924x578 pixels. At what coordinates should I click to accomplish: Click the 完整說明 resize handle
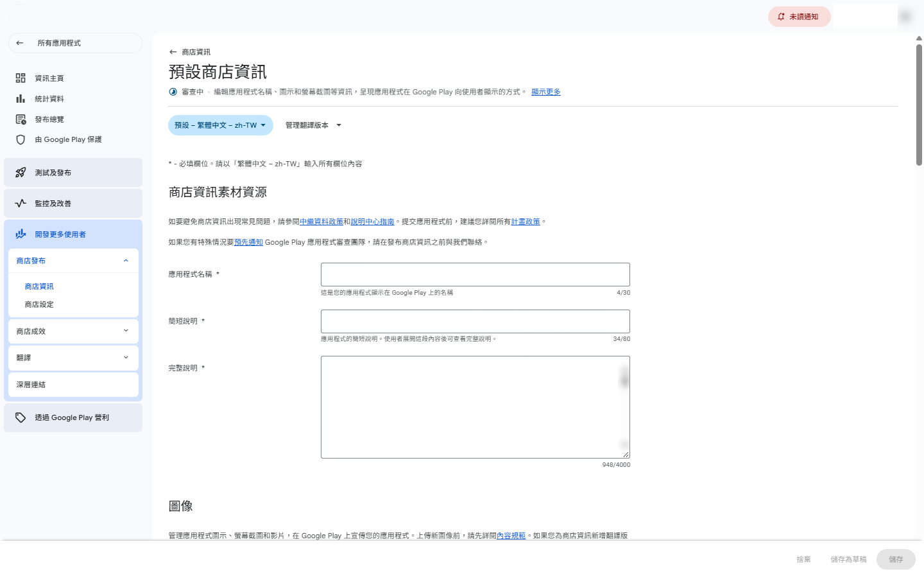pos(626,454)
